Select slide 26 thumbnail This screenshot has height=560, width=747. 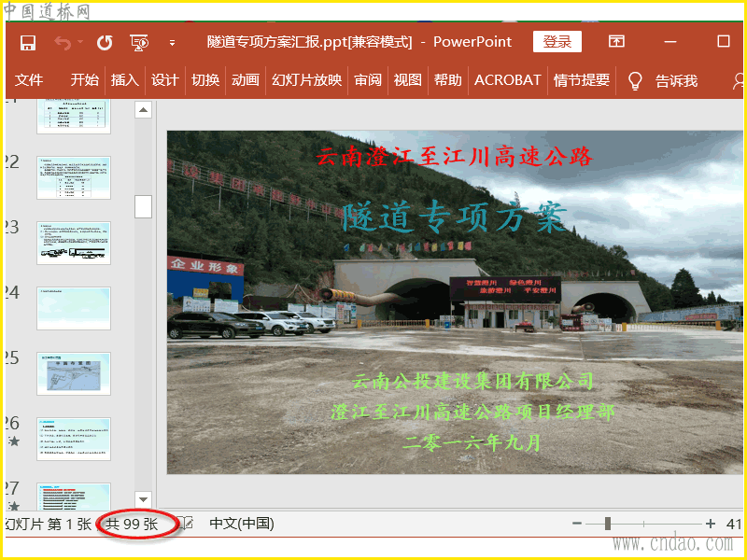pos(74,439)
